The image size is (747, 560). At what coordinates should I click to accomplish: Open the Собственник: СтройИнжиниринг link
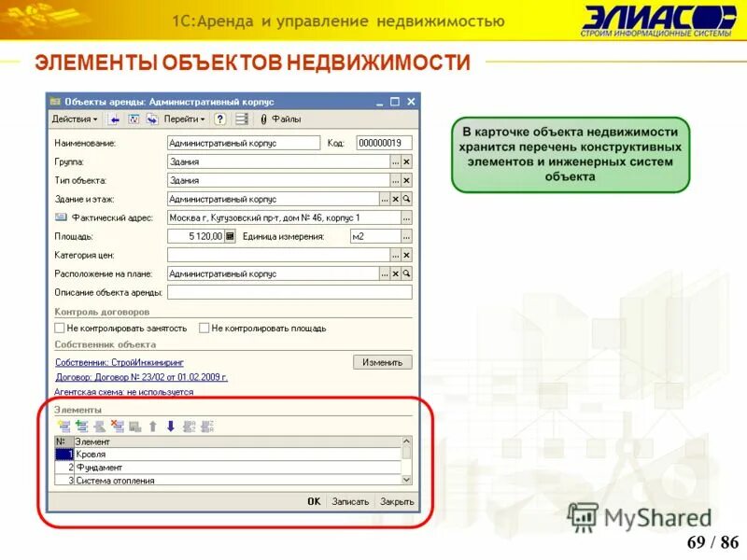point(120,362)
